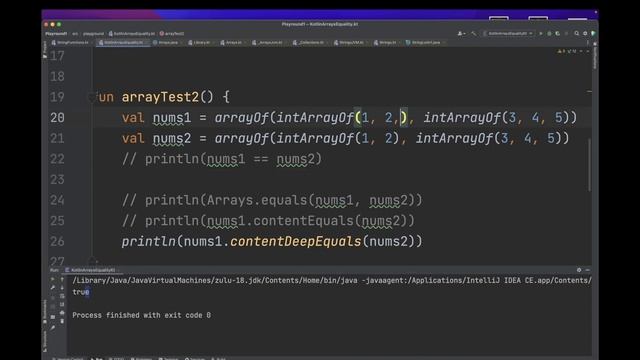Click the scroll up arrow in Run panel
This screenshot has height=360, width=640.
(x=62, y=279)
